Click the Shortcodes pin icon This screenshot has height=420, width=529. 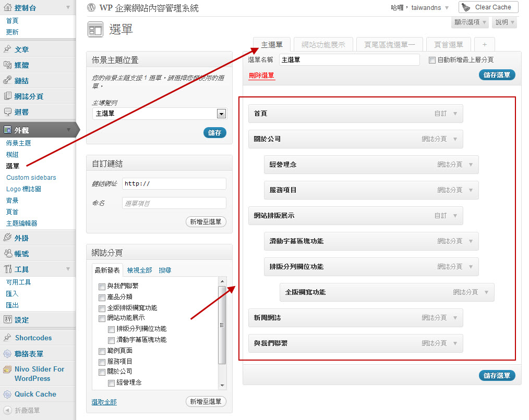[x=7, y=338]
